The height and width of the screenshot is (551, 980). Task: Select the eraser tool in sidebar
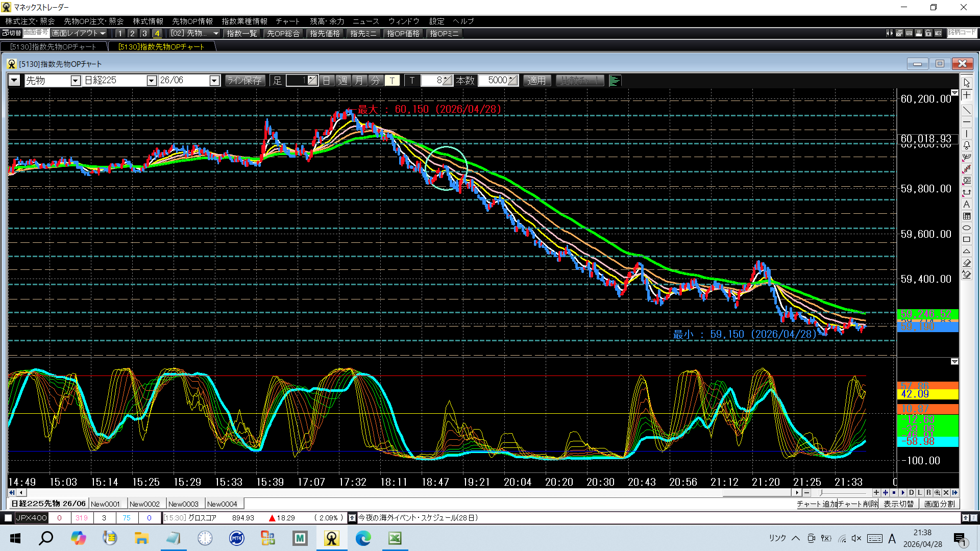pyautogui.click(x=967, y=263)
